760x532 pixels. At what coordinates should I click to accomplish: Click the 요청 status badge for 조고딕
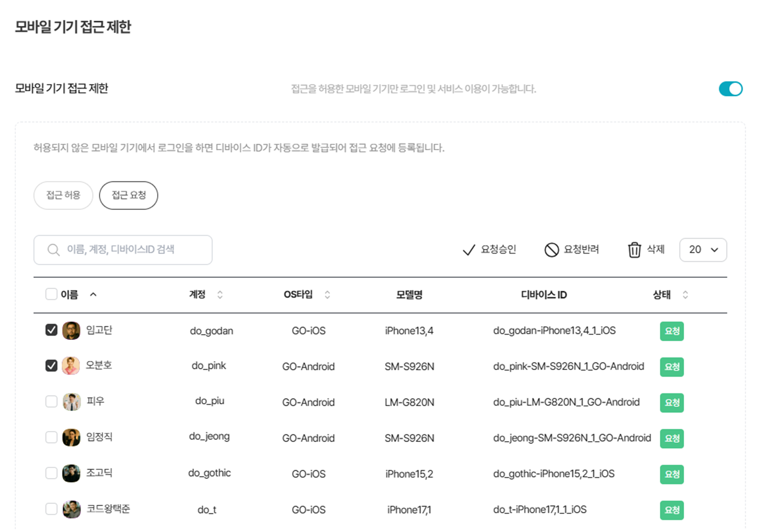(x=671, y=474)
